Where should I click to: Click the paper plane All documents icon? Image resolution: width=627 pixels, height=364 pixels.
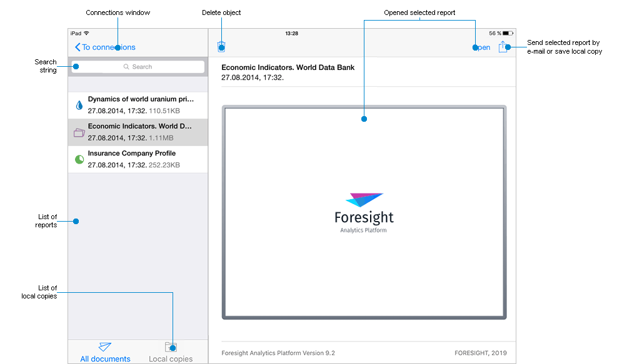tap(105, 347)
